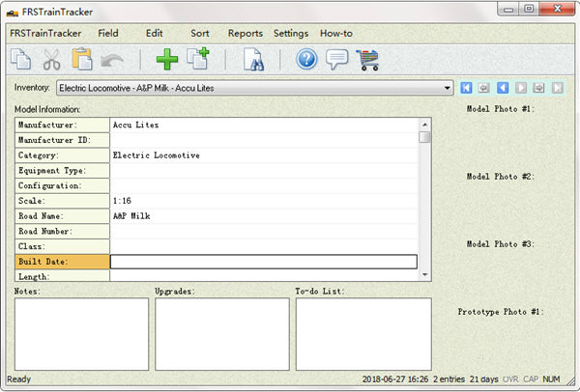Open the Sort menu

point(199,33)
